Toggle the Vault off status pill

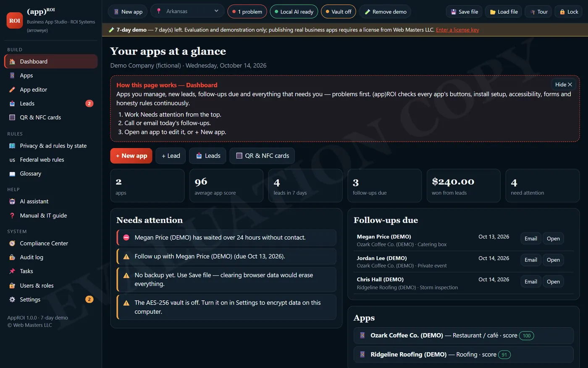click(339, 12)
